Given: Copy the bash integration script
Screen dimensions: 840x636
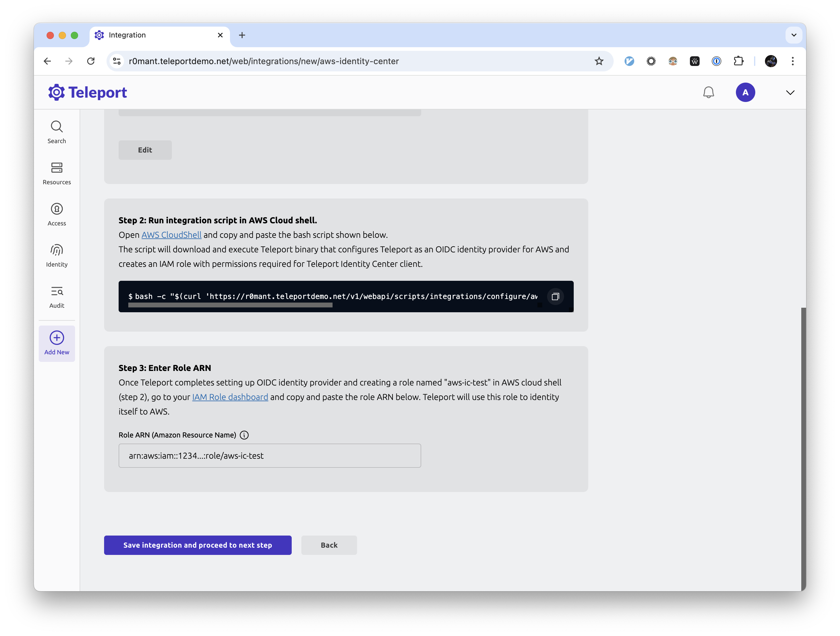Looking at the screenshot, I should click(x=555, y=297).
